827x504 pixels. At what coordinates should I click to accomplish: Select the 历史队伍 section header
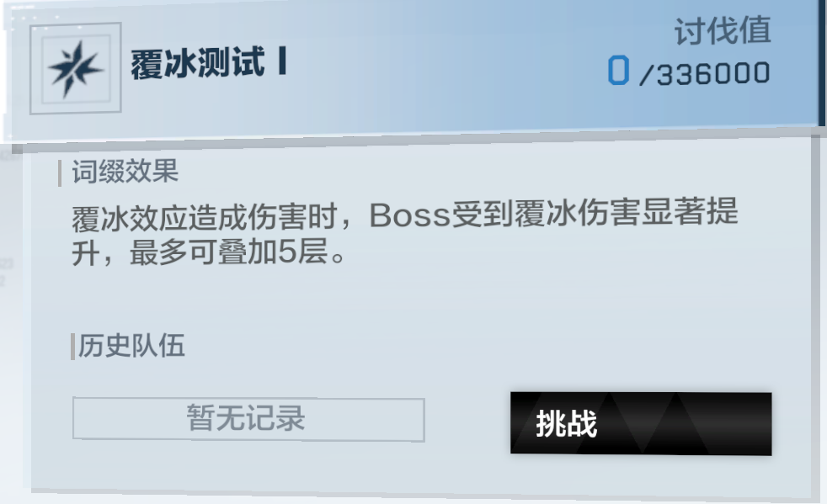[131, 347]
